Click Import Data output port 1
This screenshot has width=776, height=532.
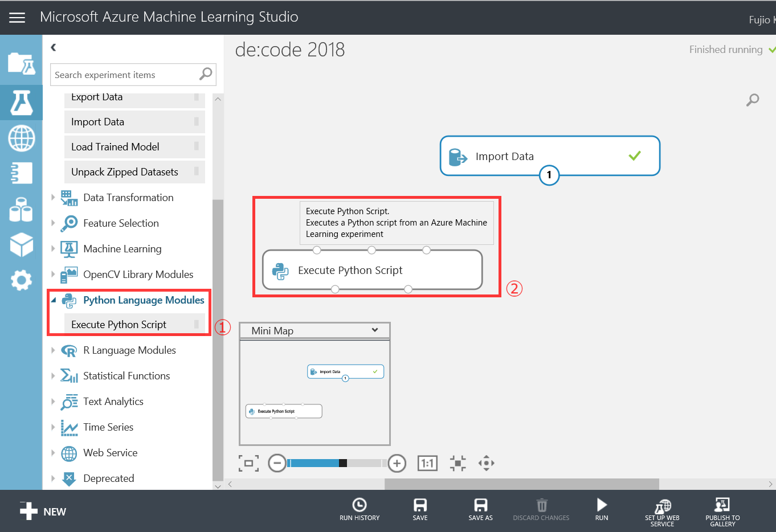click(x=549, y=175)
